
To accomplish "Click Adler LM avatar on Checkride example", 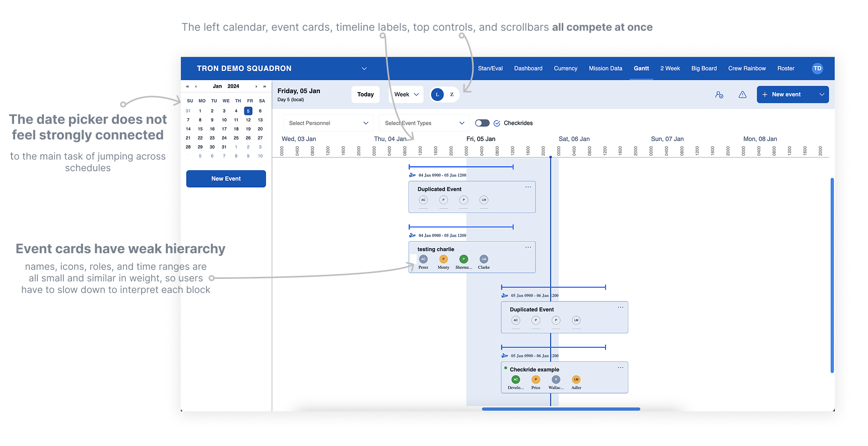I will pos(576,380).
